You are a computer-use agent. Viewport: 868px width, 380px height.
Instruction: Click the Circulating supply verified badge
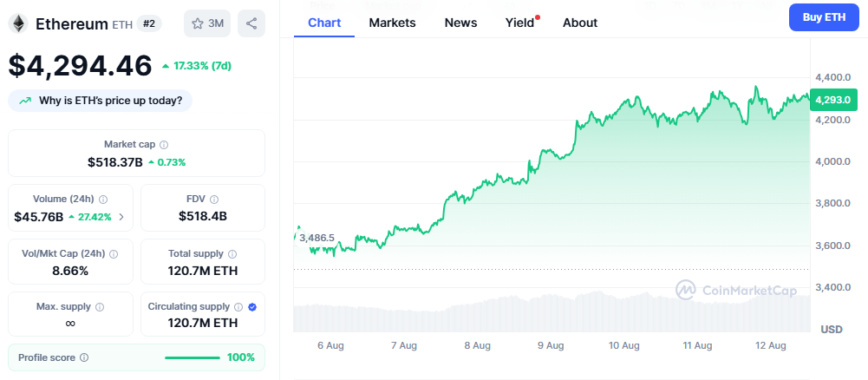coord(252,307)
